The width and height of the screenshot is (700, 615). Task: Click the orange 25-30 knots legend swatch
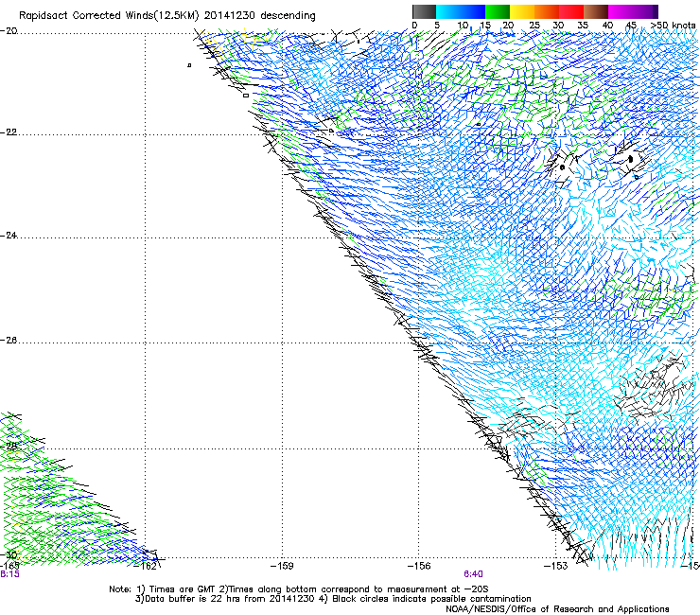(x=547, y=11)
